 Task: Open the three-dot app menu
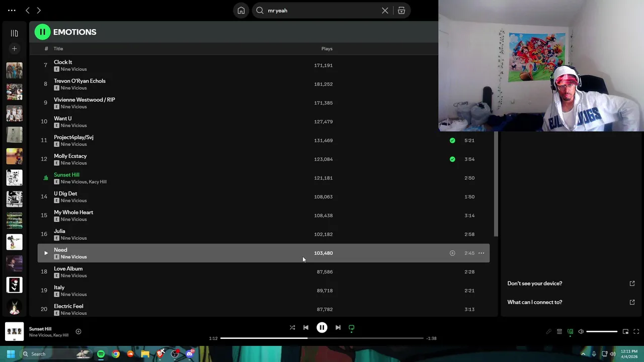[x=12, y=10]
